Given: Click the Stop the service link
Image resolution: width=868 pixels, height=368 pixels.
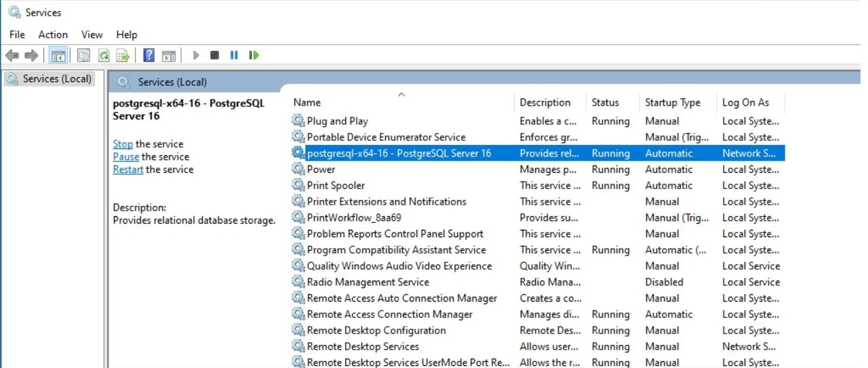Looking at the screenshot, I should coord(123,144).
